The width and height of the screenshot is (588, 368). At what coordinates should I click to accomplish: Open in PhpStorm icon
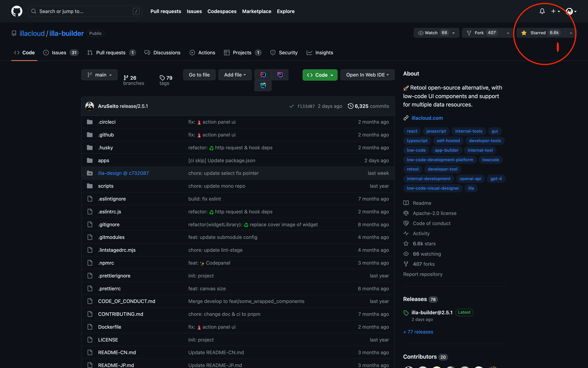[x=280, y=75]
